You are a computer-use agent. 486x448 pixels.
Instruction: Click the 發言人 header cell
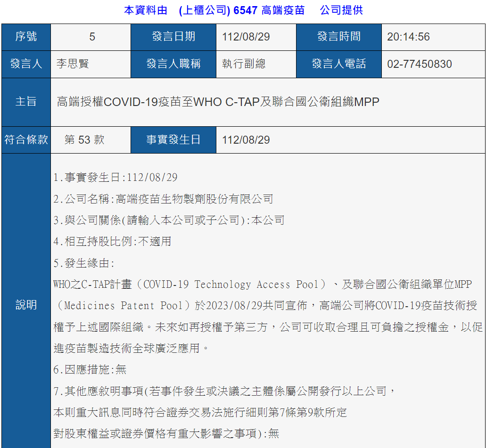click(26, 64)
